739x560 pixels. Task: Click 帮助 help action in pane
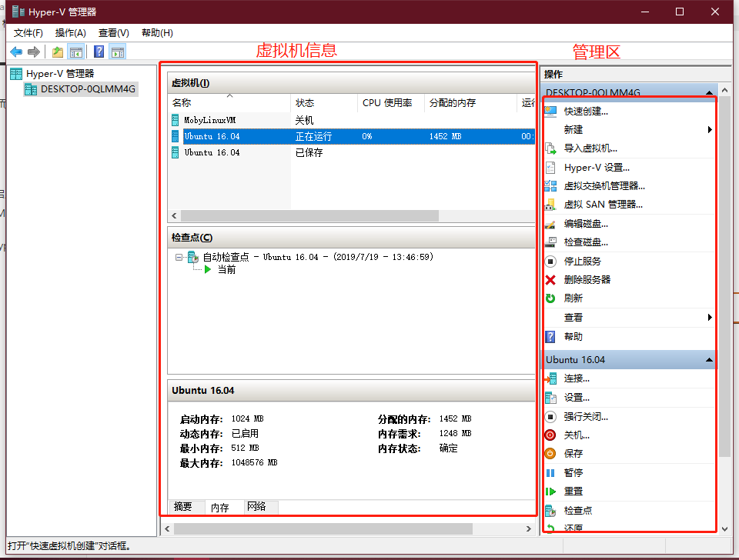pyautogui.click(x=573, y=337)
